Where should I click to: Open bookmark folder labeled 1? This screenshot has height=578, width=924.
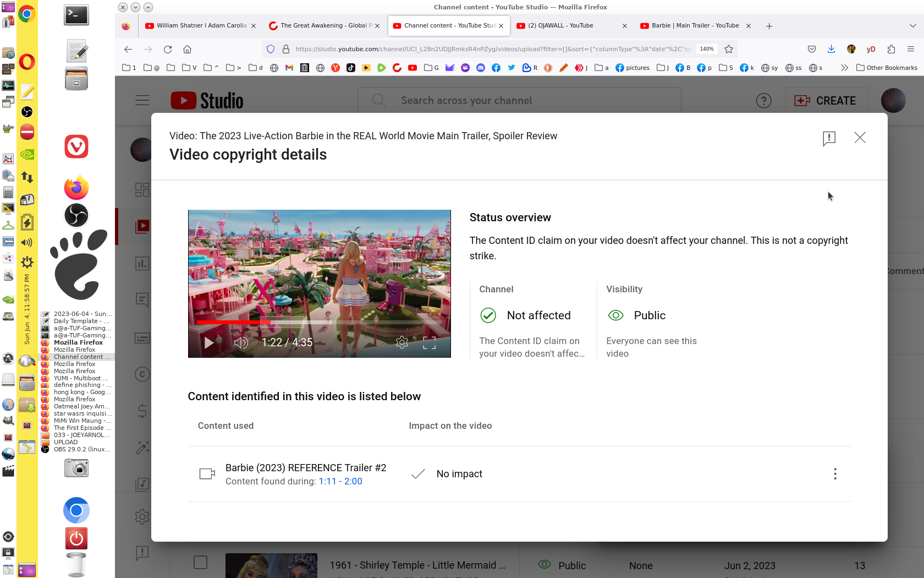coord(129,68)
